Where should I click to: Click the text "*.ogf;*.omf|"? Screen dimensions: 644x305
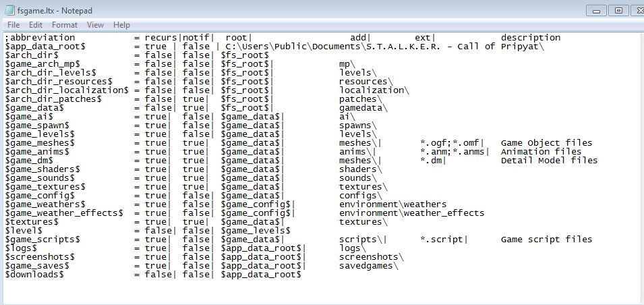point(452,143)
